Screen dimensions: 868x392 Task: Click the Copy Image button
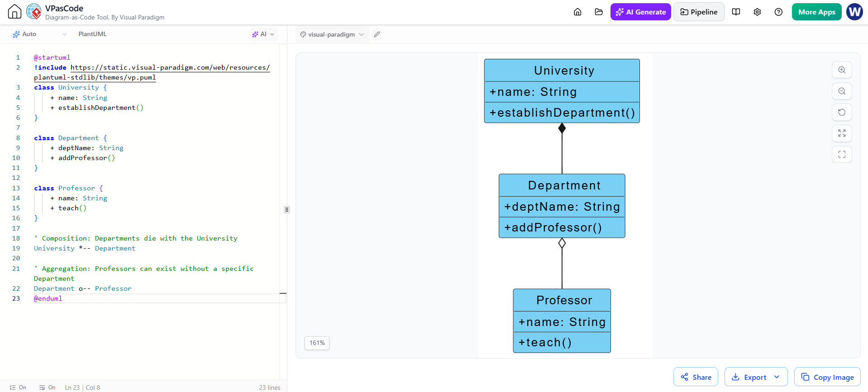point(827,377)
